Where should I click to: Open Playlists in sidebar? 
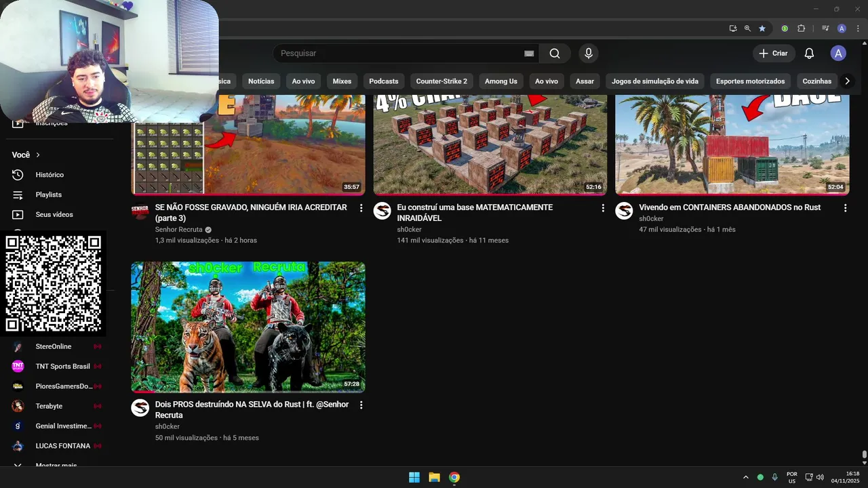[x=49, y=195]
